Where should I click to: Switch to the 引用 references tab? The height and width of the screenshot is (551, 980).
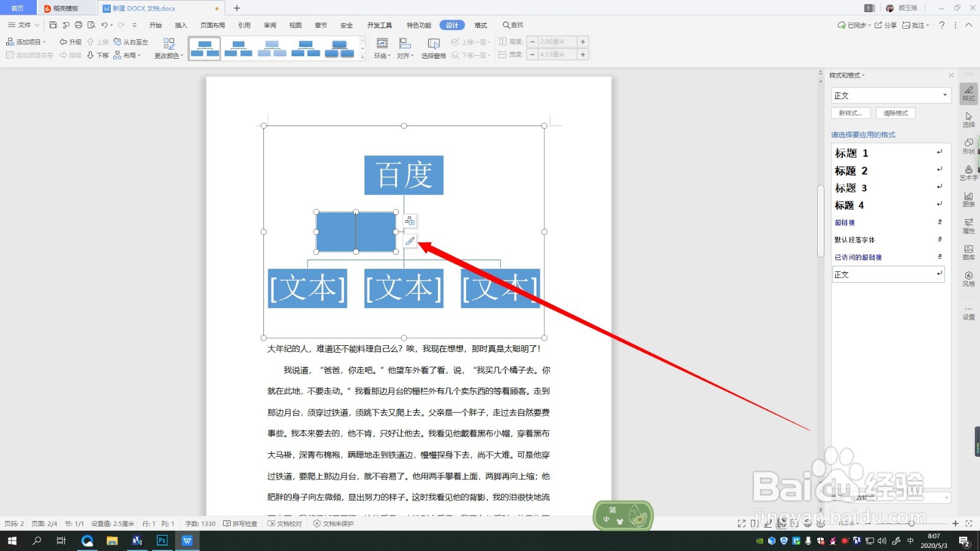click(x=244, y=25)
